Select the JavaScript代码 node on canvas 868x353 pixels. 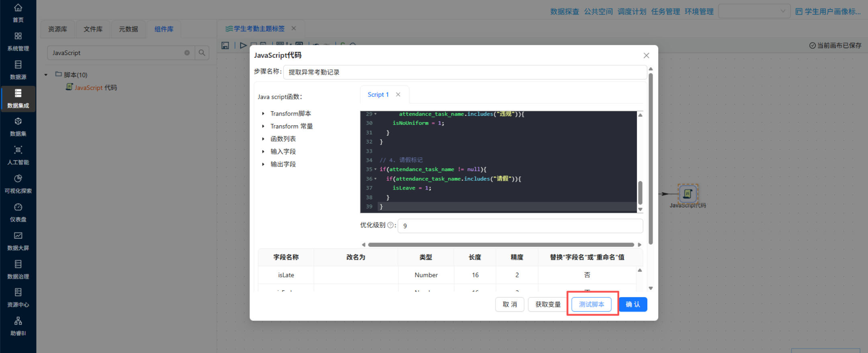[688, 194]
